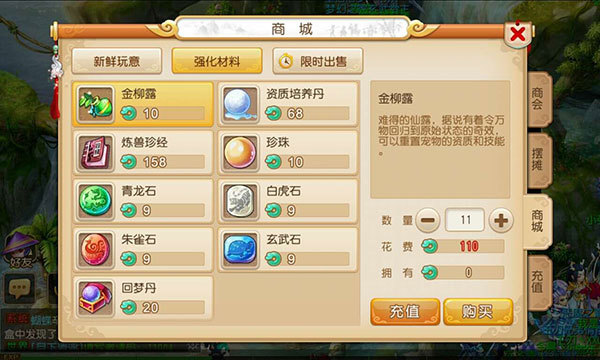Pick the 炼兽珍经 red book icon

[x=95, y=153]
